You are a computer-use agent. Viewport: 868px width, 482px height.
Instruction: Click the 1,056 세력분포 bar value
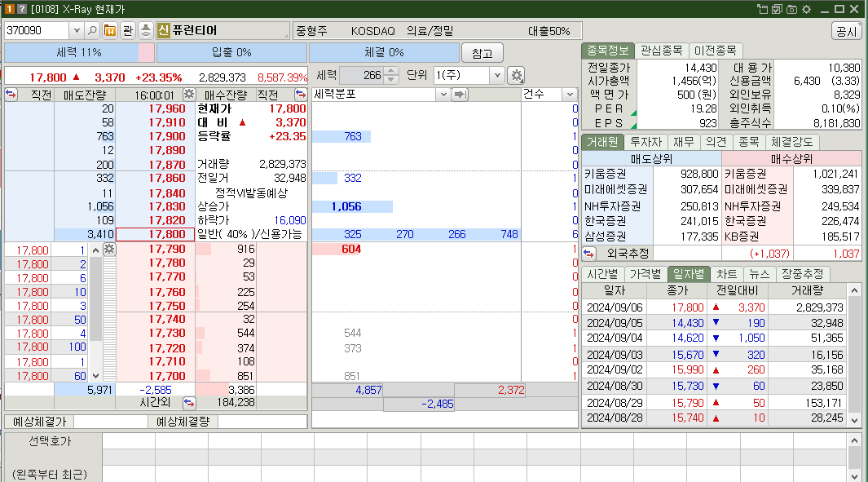(346, 206)
